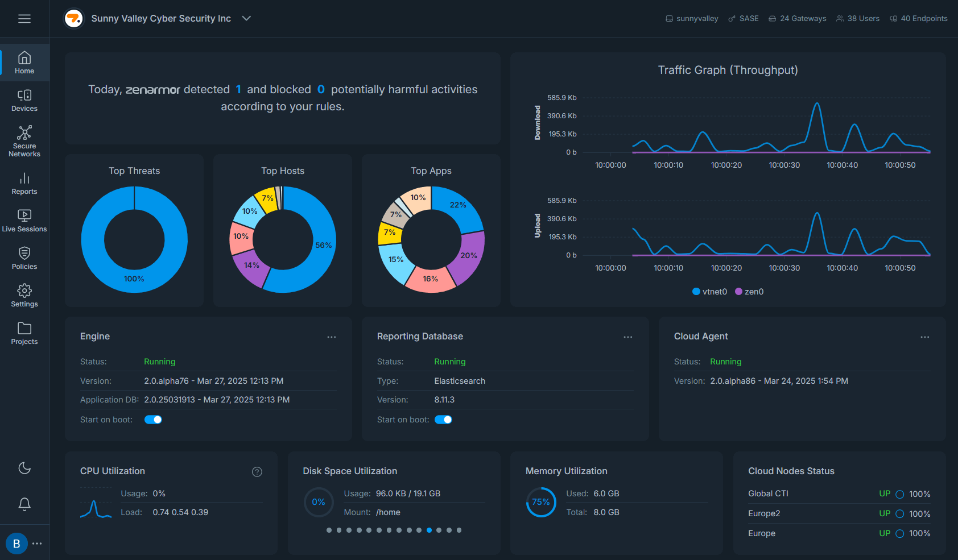Screen dimensions: 958x560
Task: Click CPU Utilization help icon
Action: 257,472
